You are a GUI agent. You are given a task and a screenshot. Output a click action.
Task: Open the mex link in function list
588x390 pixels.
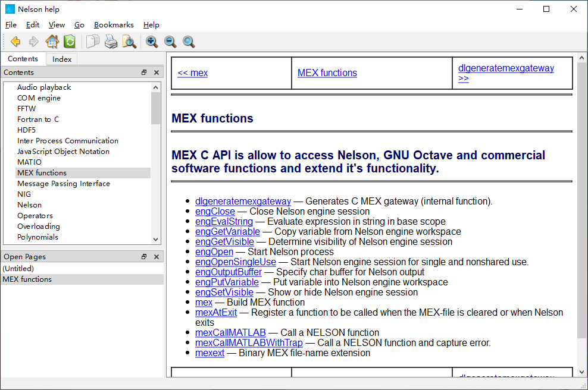coord(204,303)
